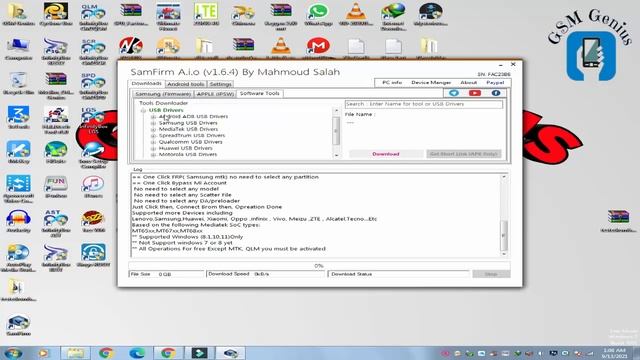Expand the MediaTek USB Drivers node
This screenshot has width=640, height=360.
(x=153, y=129)
